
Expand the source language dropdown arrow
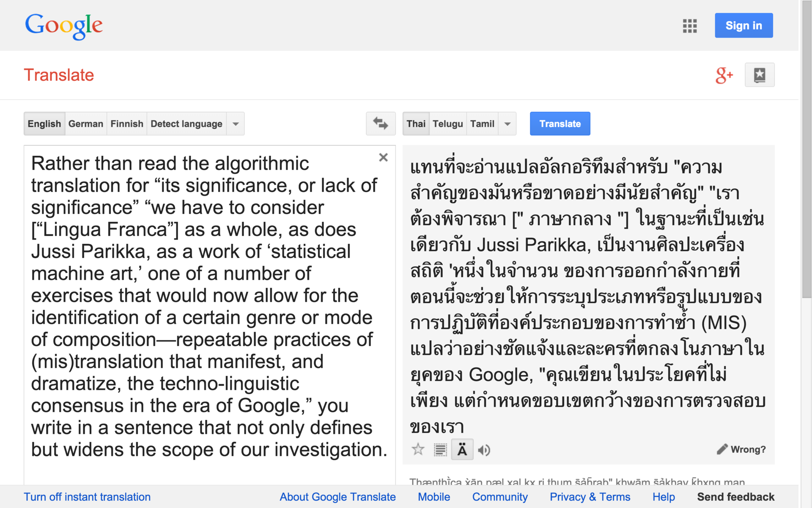click(236, 124)
